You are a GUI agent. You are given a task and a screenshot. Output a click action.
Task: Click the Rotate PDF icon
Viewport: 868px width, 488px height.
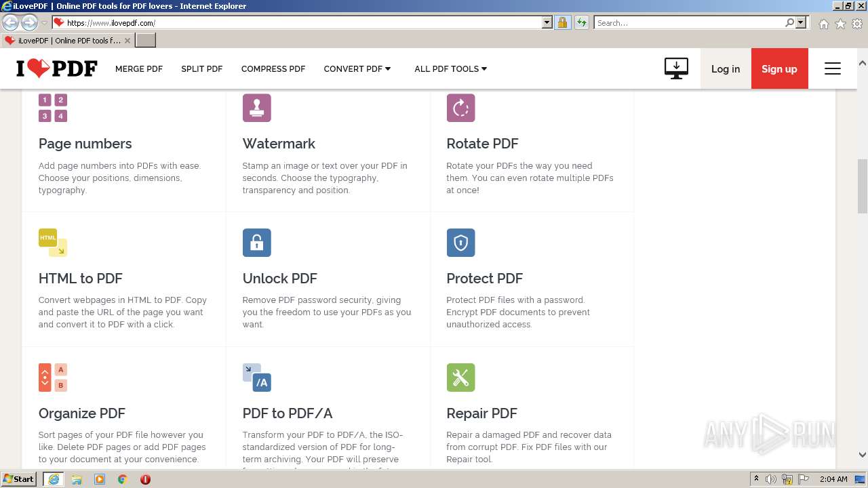point(460,108)
